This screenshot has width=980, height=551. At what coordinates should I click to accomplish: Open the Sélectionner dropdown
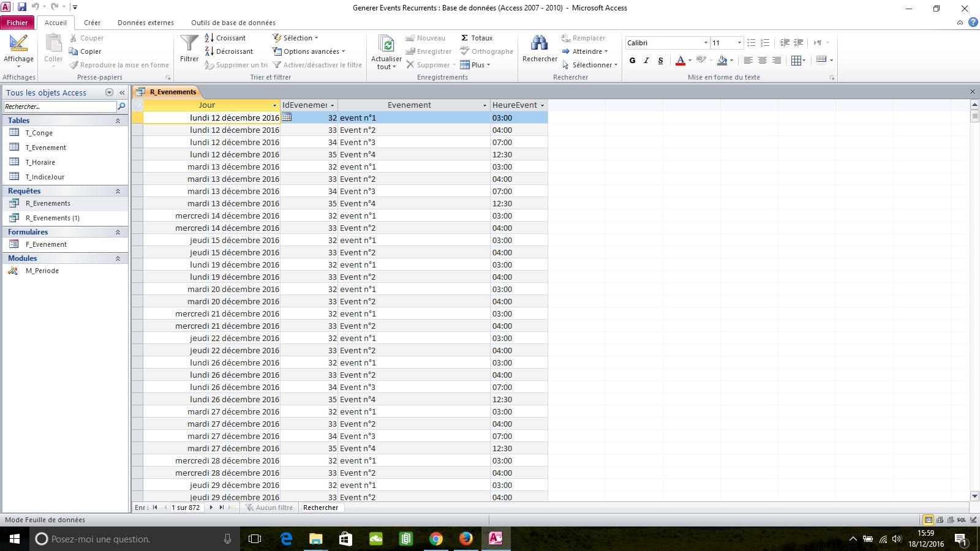pyautogui.click(x=590, y=65)
